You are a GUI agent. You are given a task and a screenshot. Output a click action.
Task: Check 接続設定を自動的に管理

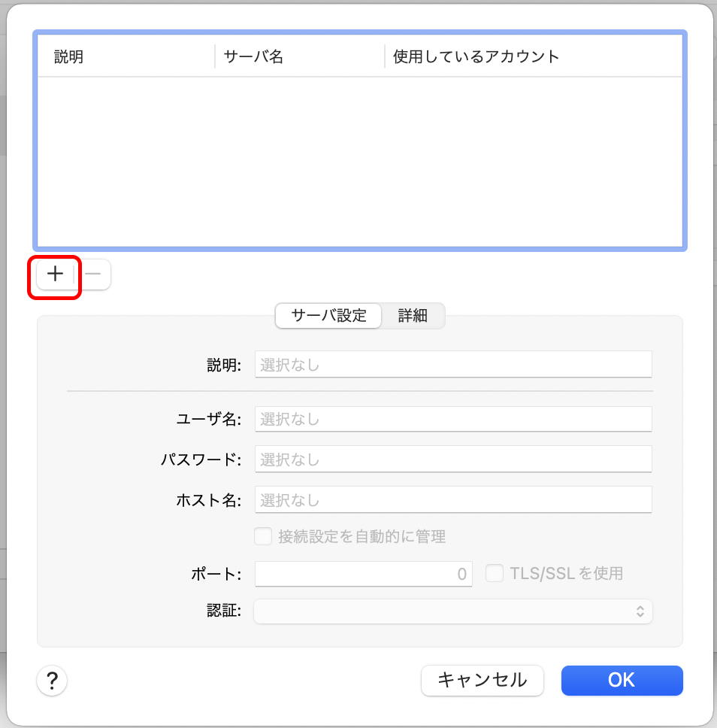click(x=264, y=536)
